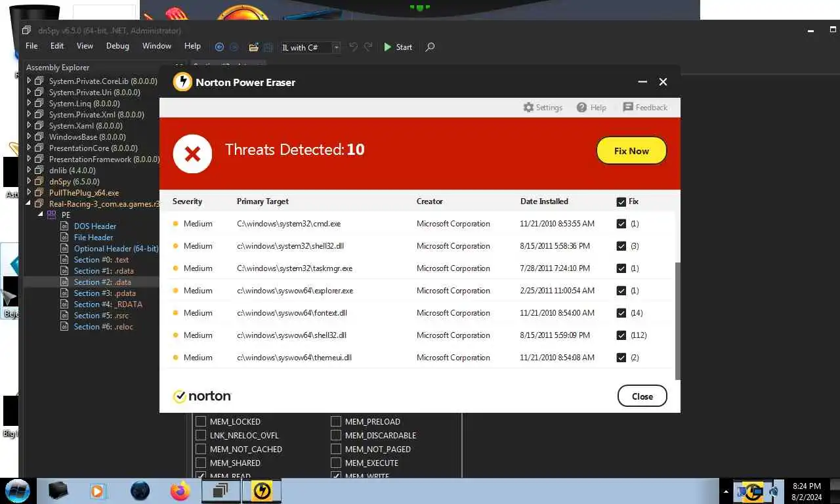
Task: Open dnSpy View menu
Action: click(85, 46)
